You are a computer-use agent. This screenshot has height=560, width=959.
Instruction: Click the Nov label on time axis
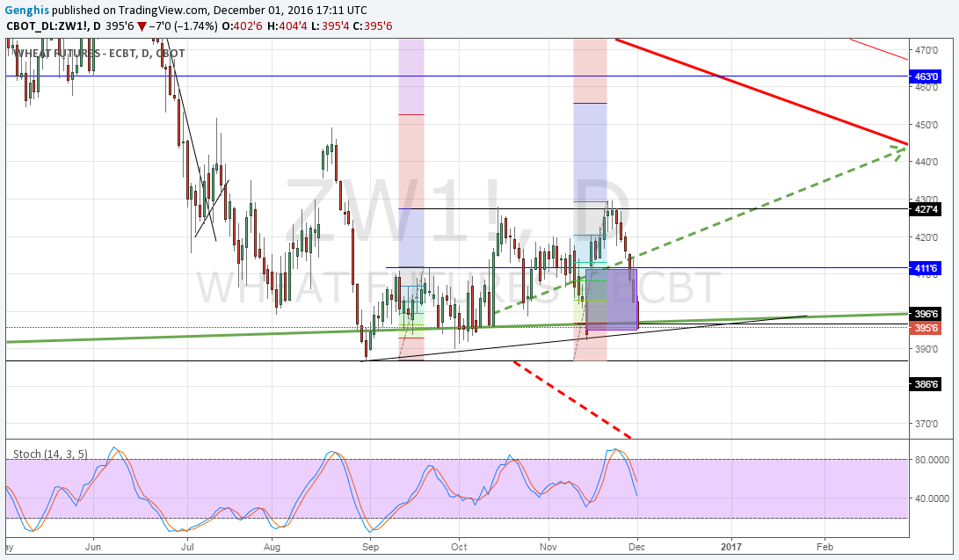pyautogui.click(x=549, y=547)
